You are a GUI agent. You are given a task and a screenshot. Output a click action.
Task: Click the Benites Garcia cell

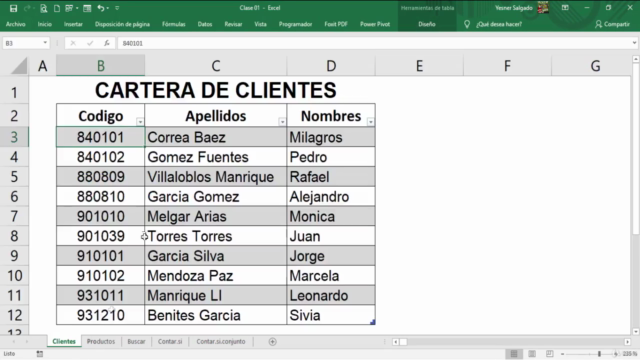coord(216,315)
